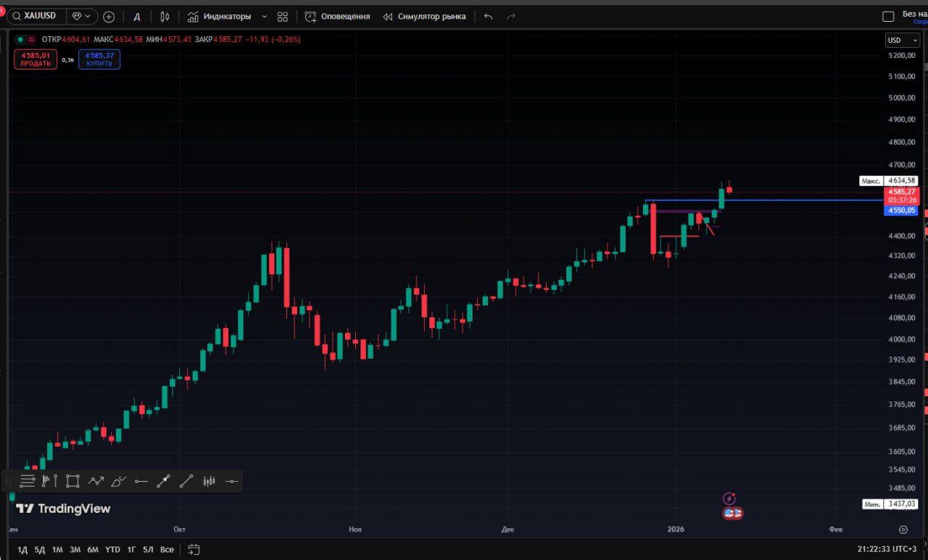
Task: Toggle the layout square checkbox icon
Action: click(x=888, y=16)
